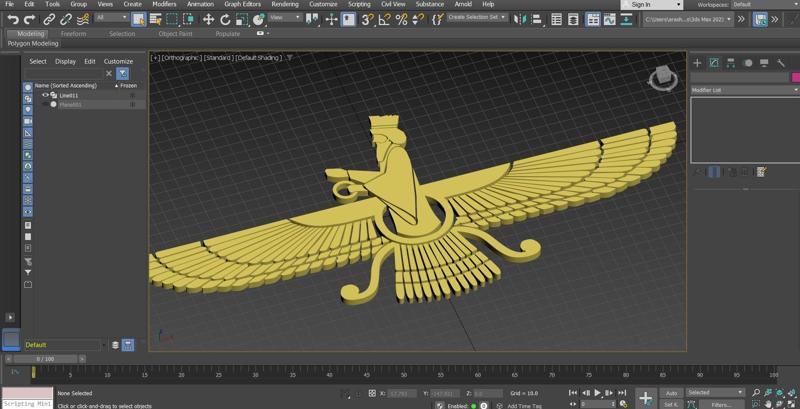This screenshot has height=409, width=800.
Task: Open the Create Selection Set dropdown
Action: (x=478, y=17)
